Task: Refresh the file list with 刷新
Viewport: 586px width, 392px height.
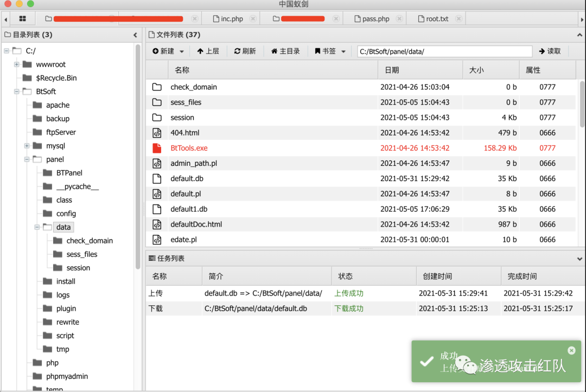Action: (245, 51)
